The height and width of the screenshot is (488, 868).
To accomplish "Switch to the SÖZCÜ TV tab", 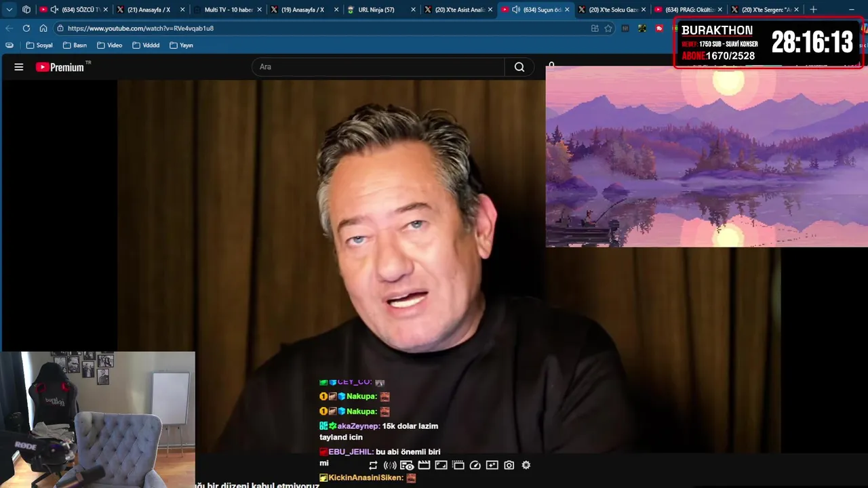I will 73,9.
